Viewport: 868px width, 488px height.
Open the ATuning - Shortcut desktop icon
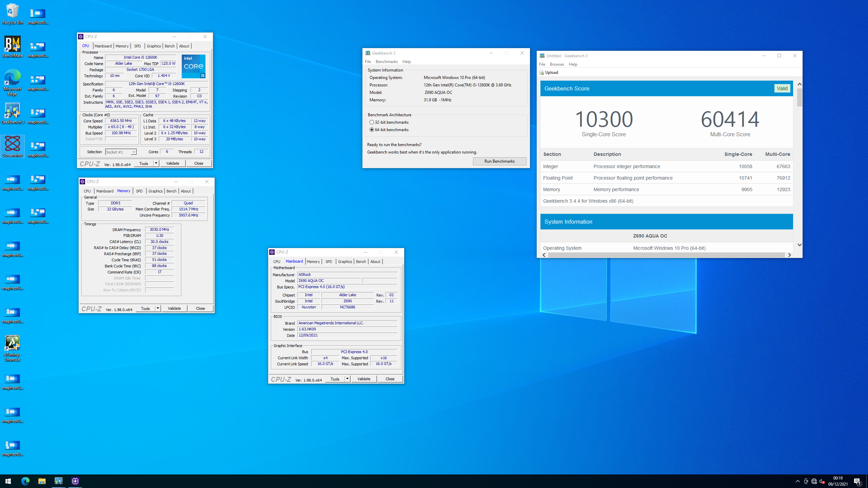(13, 348)
